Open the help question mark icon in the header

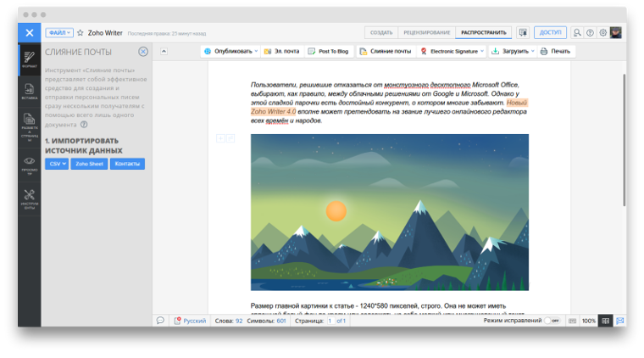pos(590,32)
